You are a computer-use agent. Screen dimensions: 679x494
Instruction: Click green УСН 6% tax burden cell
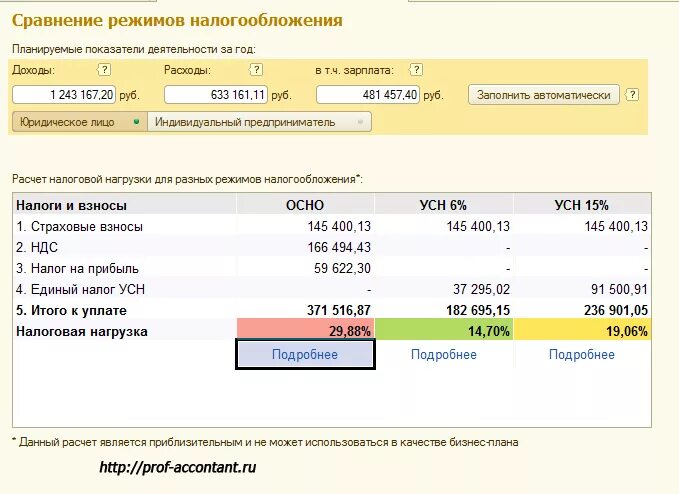[x=444, y=331]
